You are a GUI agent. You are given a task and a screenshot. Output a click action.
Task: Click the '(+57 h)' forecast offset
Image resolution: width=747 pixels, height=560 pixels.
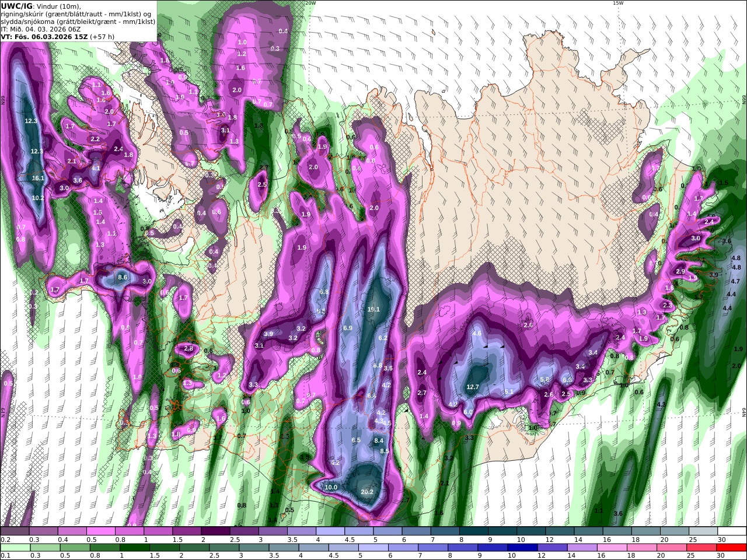click(102, 36)
